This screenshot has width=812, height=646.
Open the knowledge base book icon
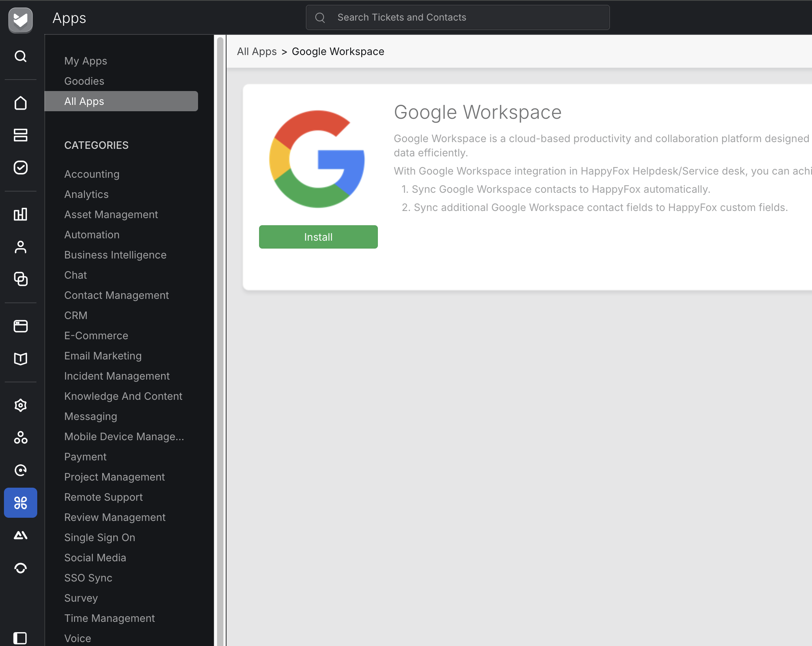click(x=21, y=359)
